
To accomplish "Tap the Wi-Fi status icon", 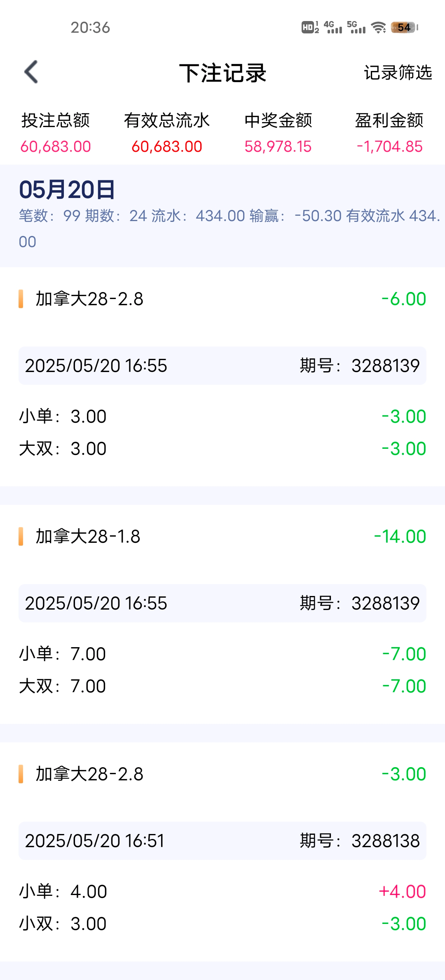I will pos(378,28).
